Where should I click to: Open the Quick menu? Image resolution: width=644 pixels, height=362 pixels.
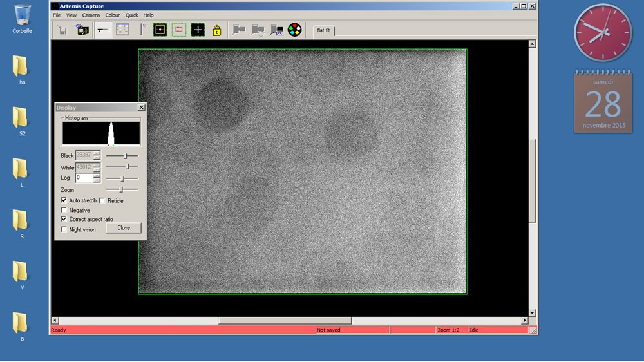pos(132,15)
